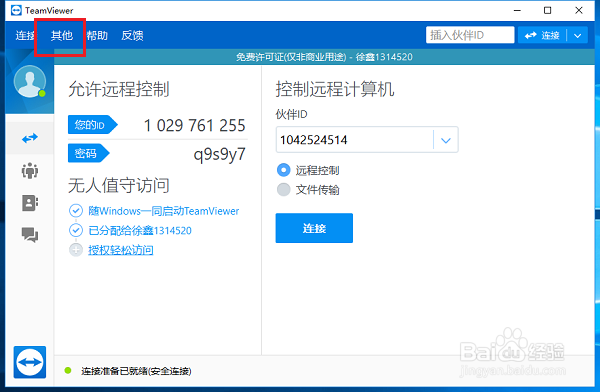This screenshot has height=392, width=600.
Task: Click the top toolbar 连接 button with arrows
Action: point(542,36)
